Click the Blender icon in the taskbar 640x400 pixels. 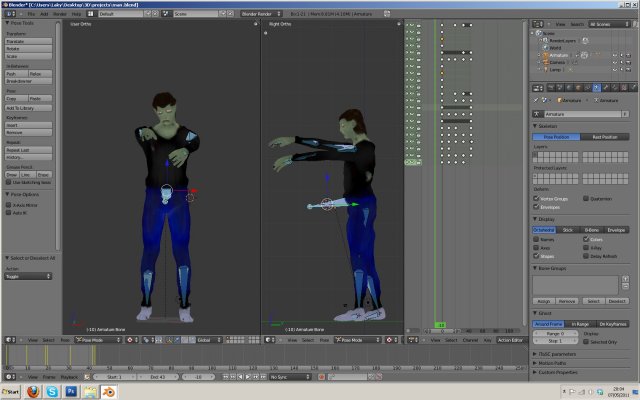(109, 392)
